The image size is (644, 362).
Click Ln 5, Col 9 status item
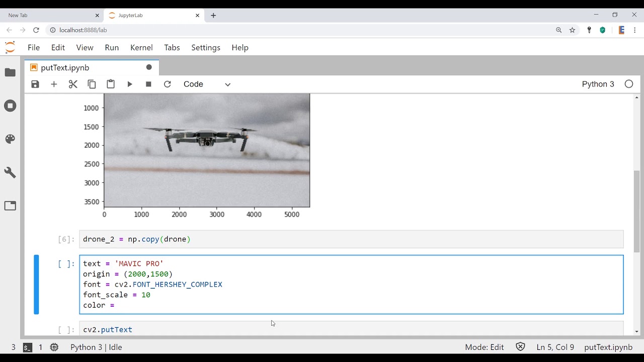(555, 347)
